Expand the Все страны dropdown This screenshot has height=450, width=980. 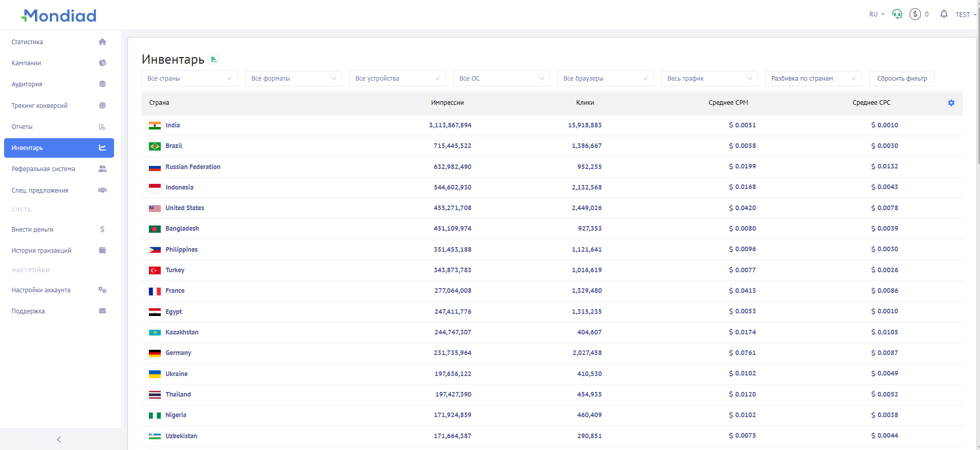tap(189, 79)
